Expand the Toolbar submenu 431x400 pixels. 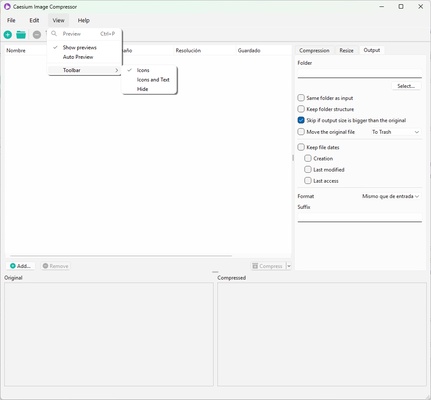(x=85, y=70)
